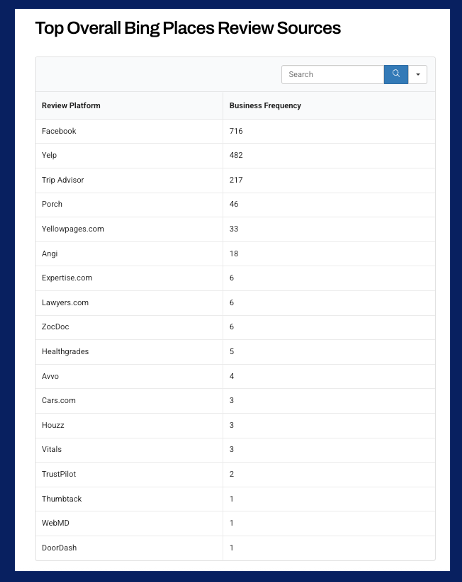Select Lawyers.com in the list

65,303
